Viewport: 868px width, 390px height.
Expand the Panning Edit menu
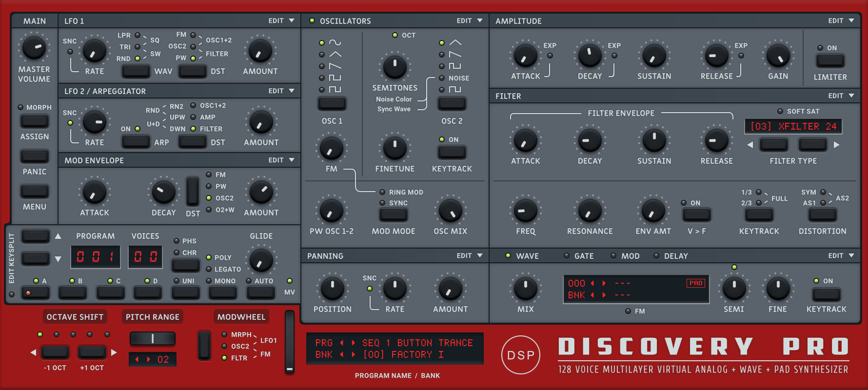pos(470,256)
